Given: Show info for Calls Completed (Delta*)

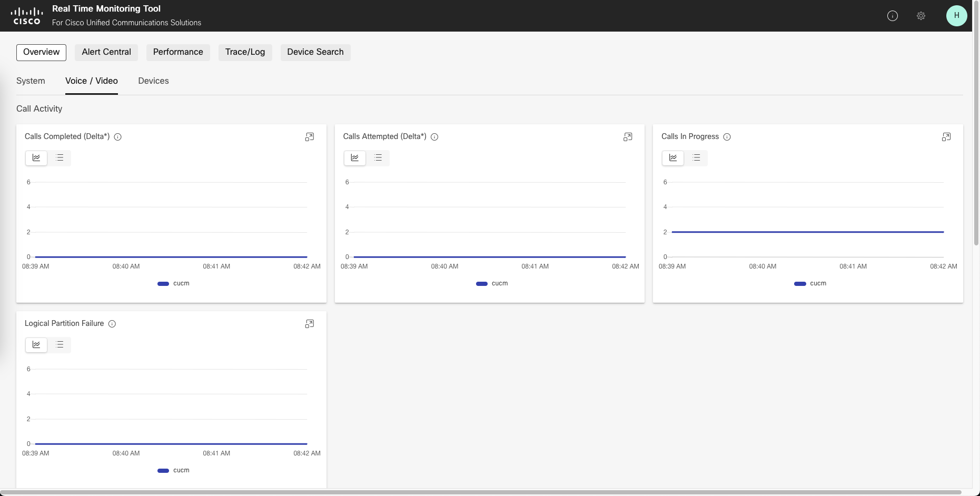Looking at the screenshot, I should (118, 137).
